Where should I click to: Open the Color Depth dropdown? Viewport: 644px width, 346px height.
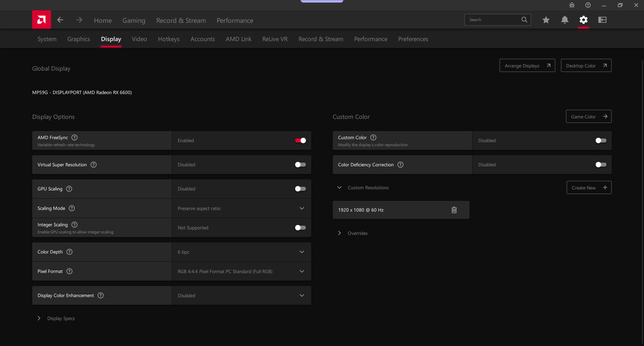tap(241, 252)
